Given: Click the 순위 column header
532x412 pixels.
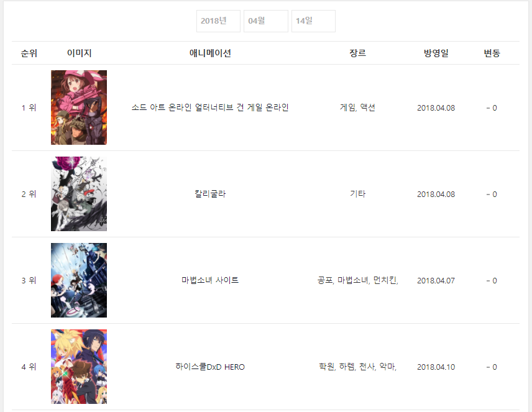Looking at the screenshot, I should (x=29, y=53).
